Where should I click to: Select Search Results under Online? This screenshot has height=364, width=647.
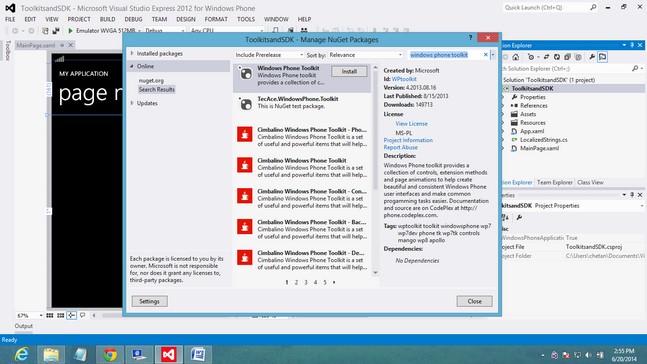pos(157,90)
